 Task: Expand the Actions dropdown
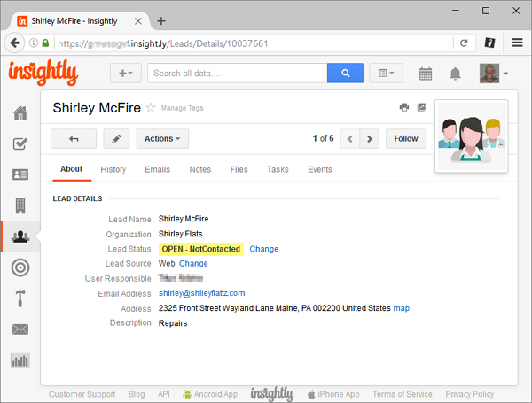click(x=163, y=138)
